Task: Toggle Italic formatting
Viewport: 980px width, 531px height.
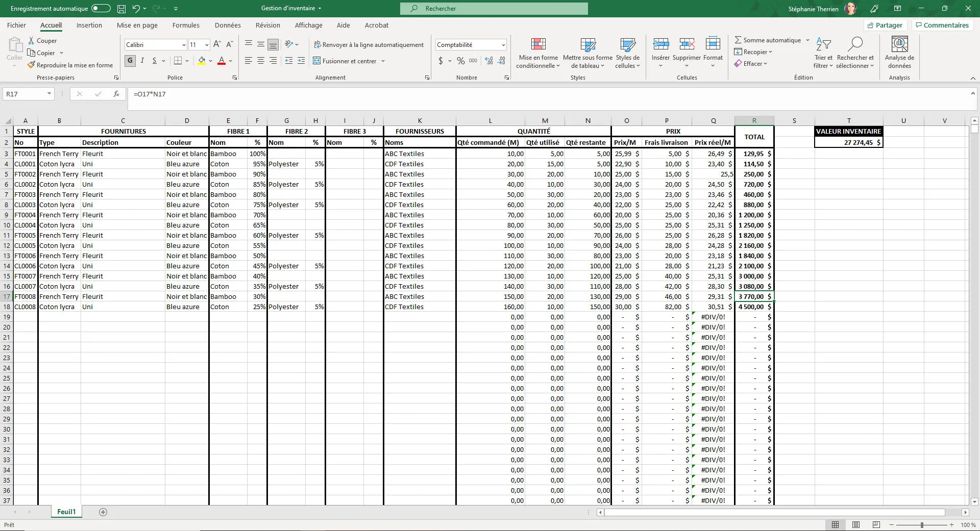Action: 142,61
